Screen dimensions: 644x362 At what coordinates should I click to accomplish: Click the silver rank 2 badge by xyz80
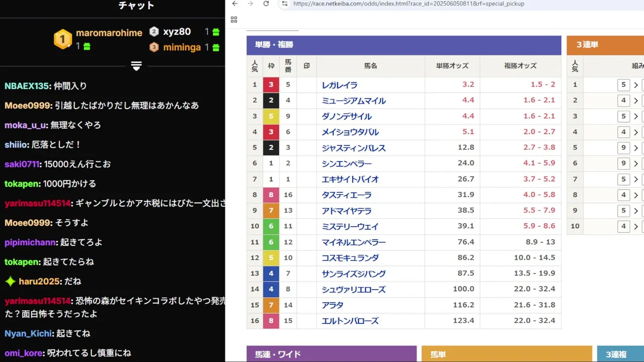[x=154, y=32]
